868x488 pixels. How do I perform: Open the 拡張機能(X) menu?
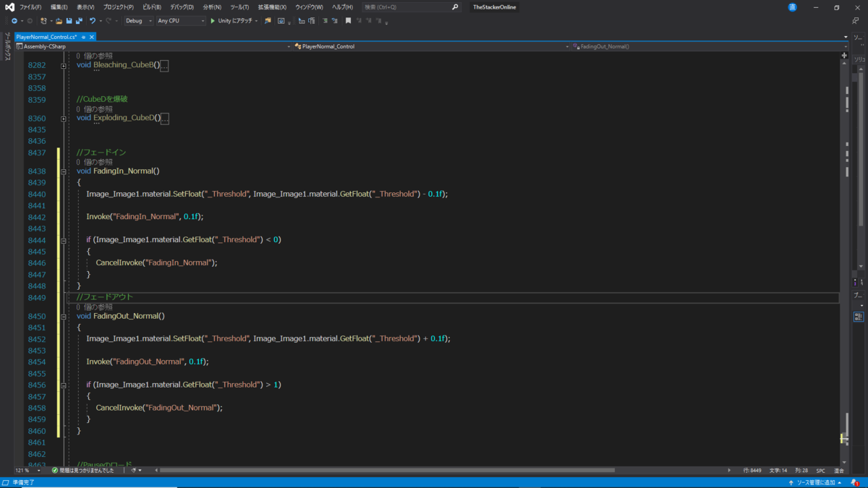point(273,7)
